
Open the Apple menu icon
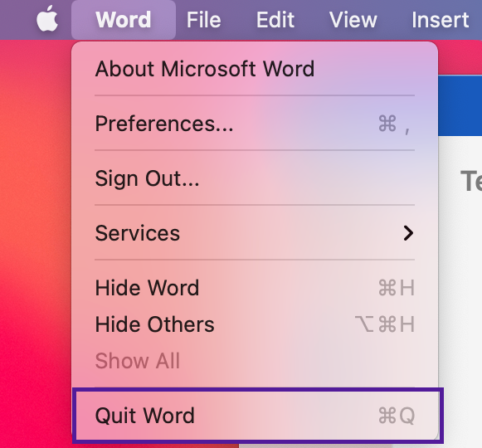(47, 19)
